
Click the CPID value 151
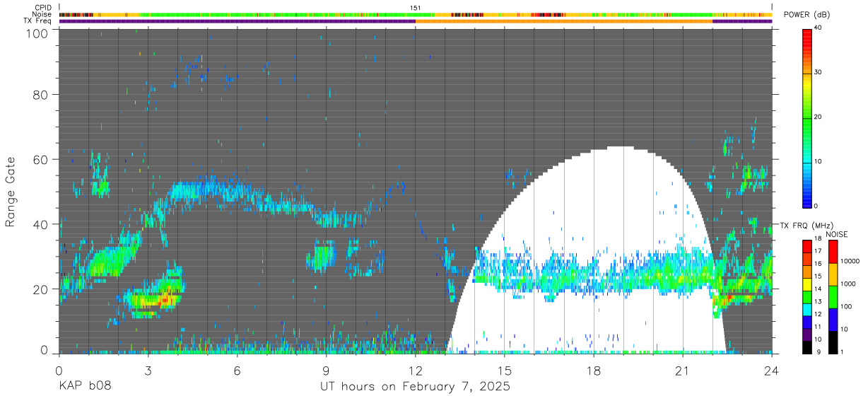416,8
